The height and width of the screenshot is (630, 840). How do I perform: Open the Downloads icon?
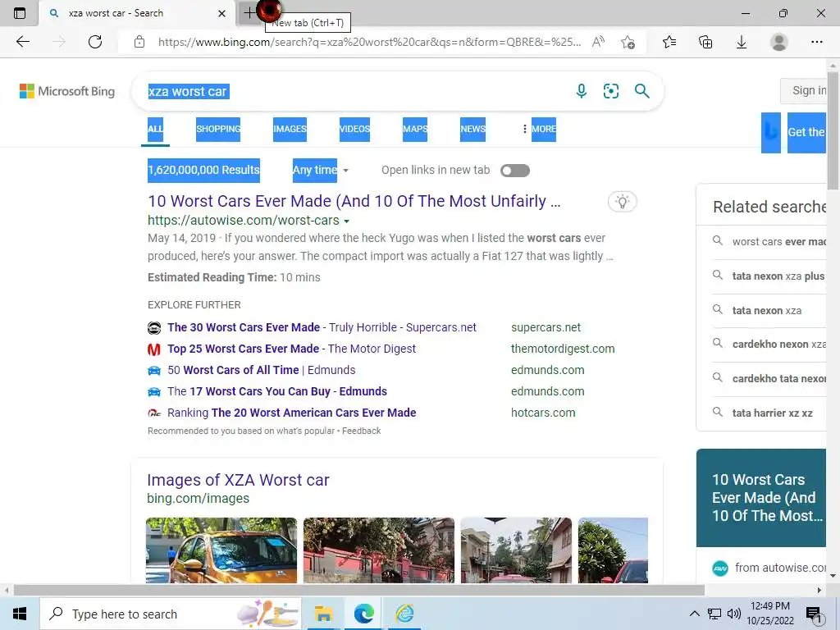742,42
